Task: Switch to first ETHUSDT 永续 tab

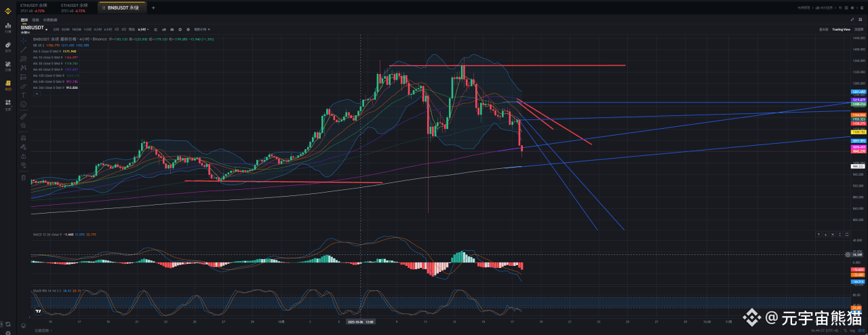Action: click(x=33, y=8)
